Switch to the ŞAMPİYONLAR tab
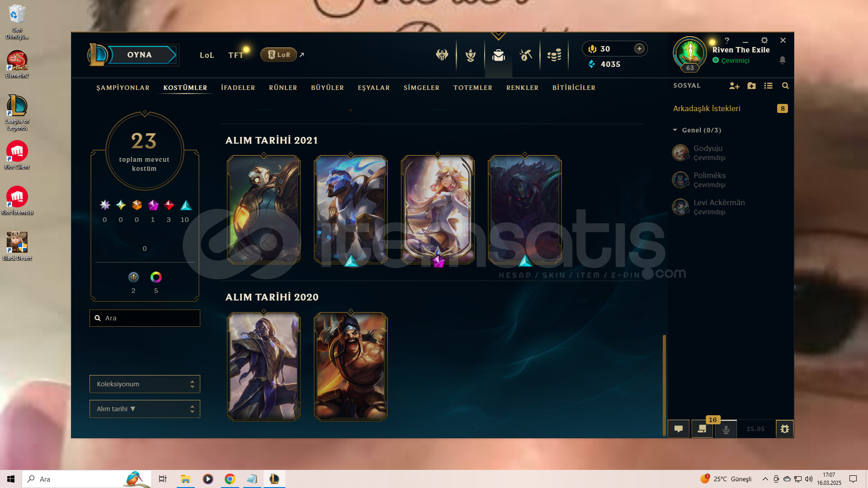 pyautogui.click(x=123, y=88)
